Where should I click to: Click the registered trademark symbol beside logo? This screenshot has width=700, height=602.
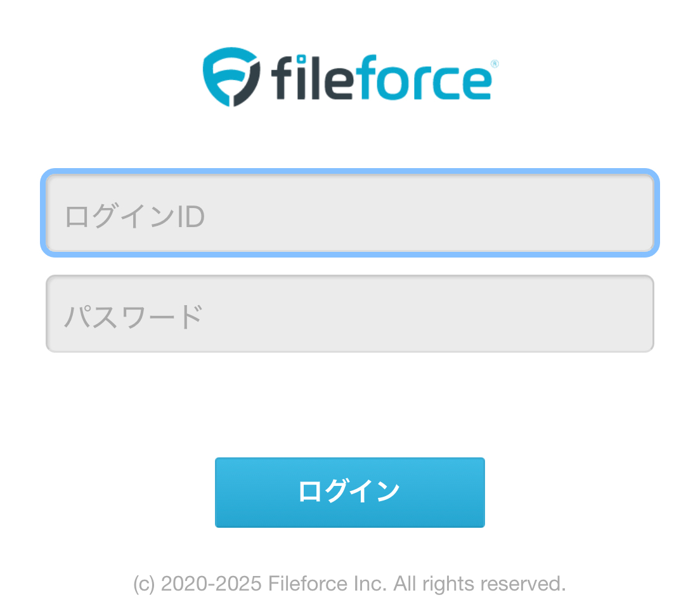coord(495,64)
